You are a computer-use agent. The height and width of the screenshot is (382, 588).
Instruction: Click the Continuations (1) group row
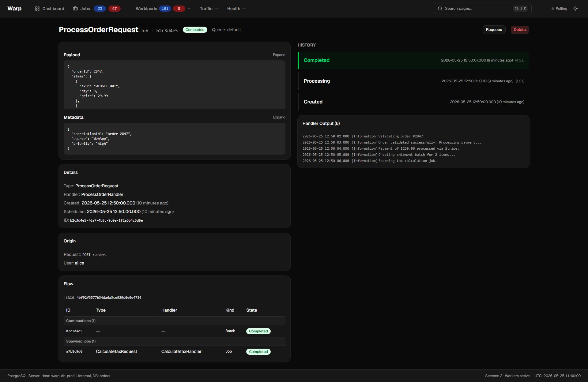tap(175, 321)
